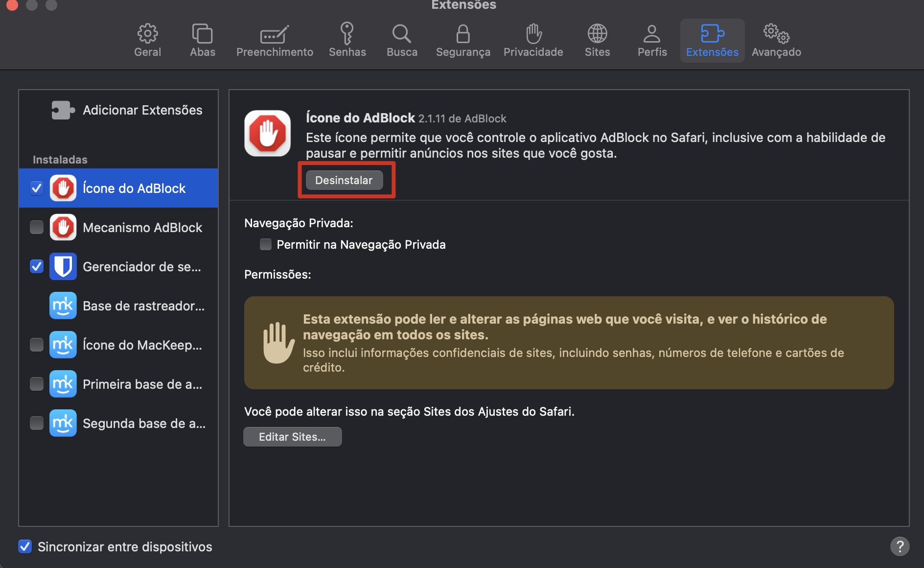Click the Editar Sites button
The width and height of the screenshot is (924, 568).
pyautogui.click(x=293, y=436)
